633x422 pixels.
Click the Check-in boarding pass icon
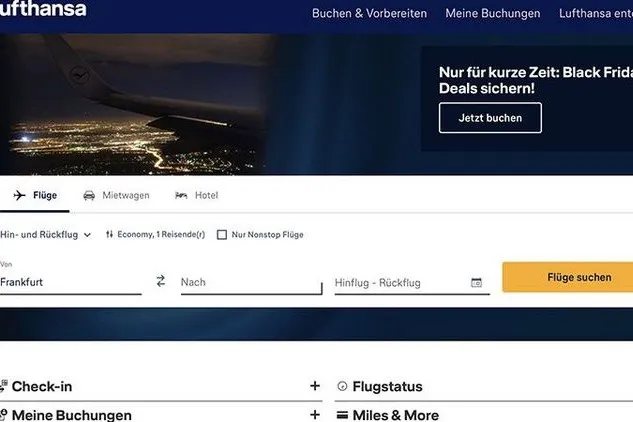[4, 386]
